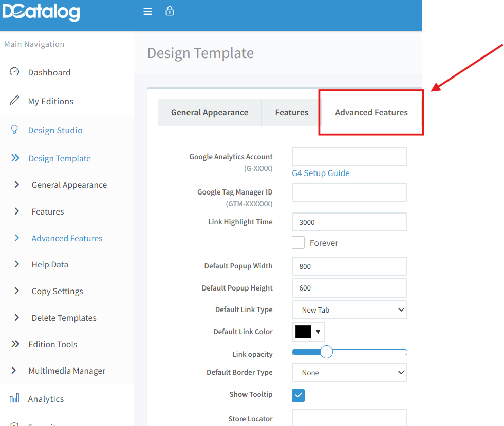Click the DCatalog logo
Viewport: 504px width, 426px height.
tap(41, 12)
